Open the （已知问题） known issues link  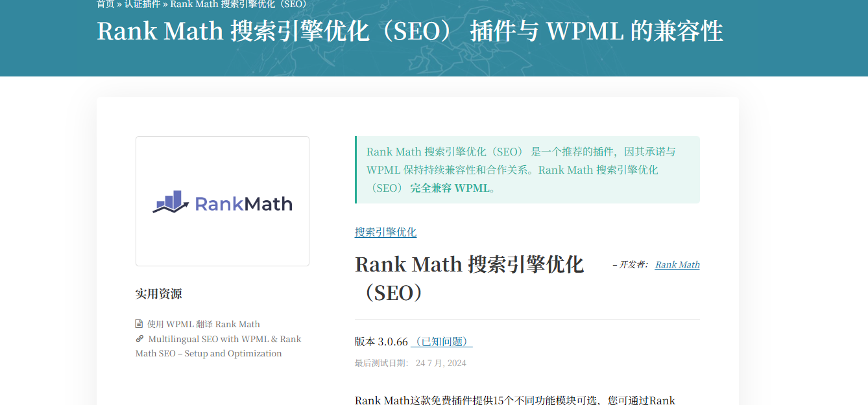442,341
